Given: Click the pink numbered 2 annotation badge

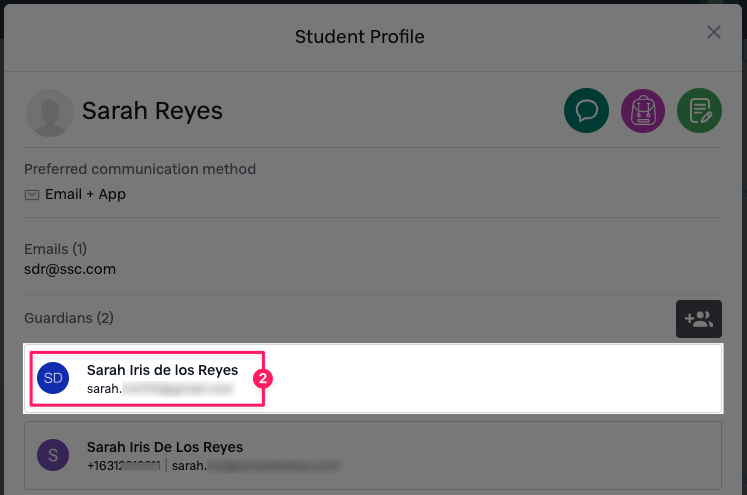Looking at the screenshot, I should [x=262, y=379].
